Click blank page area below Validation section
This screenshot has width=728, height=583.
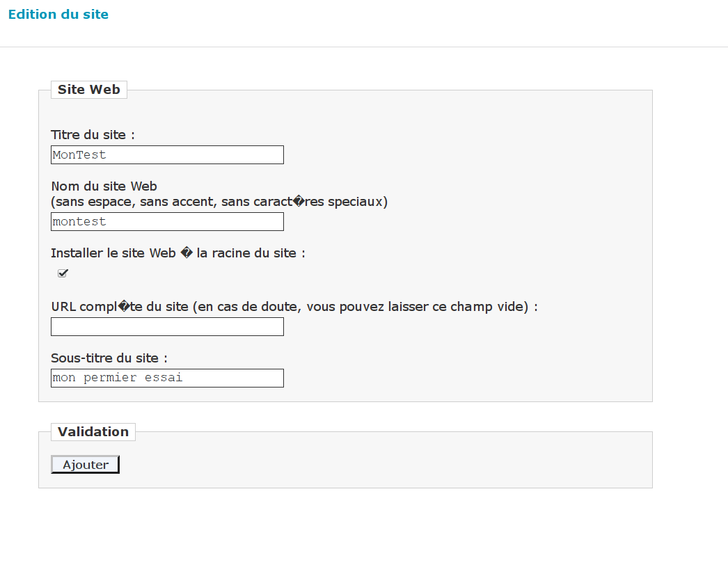(348, 536)
